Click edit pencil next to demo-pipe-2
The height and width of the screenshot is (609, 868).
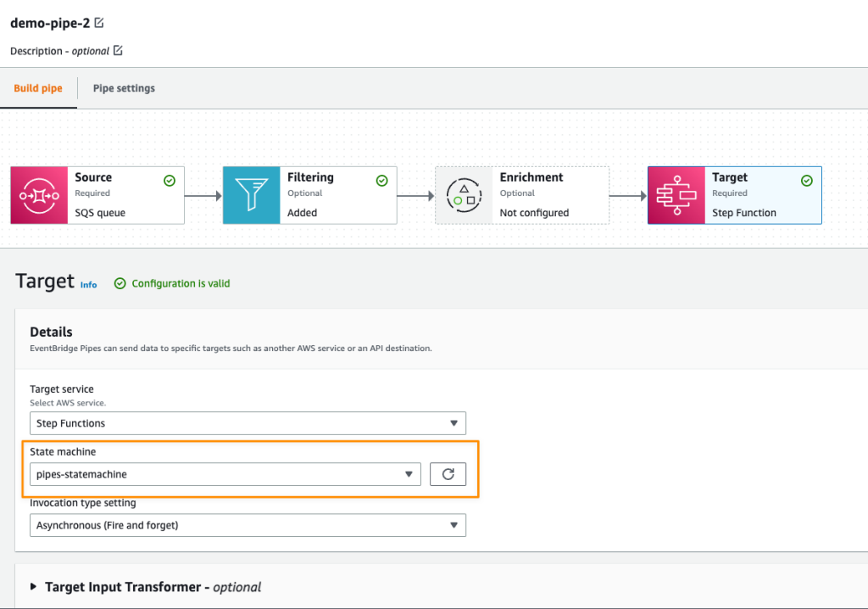[x=100, y=23]
